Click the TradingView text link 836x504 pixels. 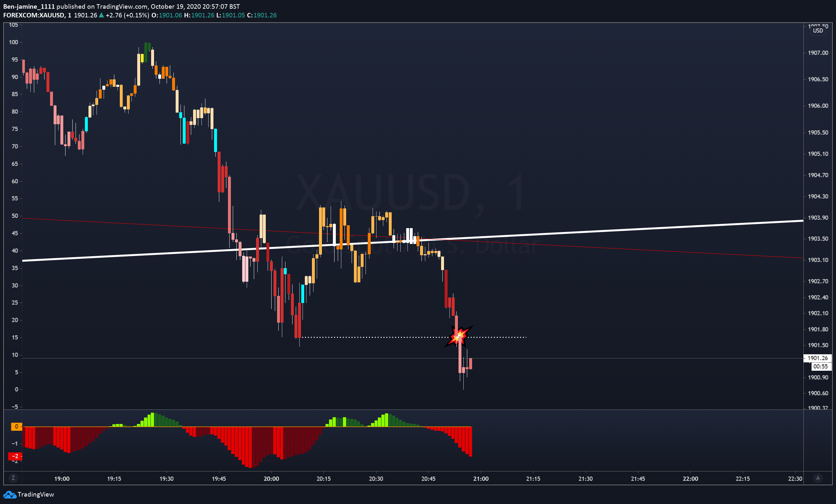click(x=36, y=495)
